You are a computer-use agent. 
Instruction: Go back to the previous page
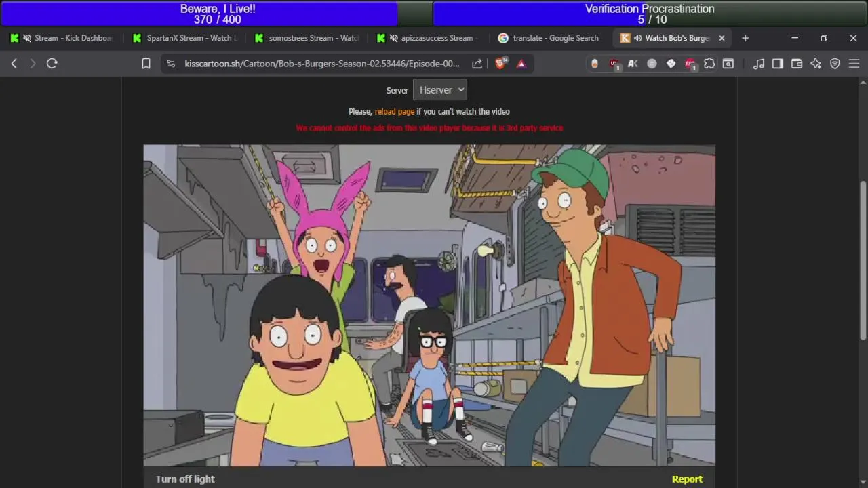click(14, 63)
